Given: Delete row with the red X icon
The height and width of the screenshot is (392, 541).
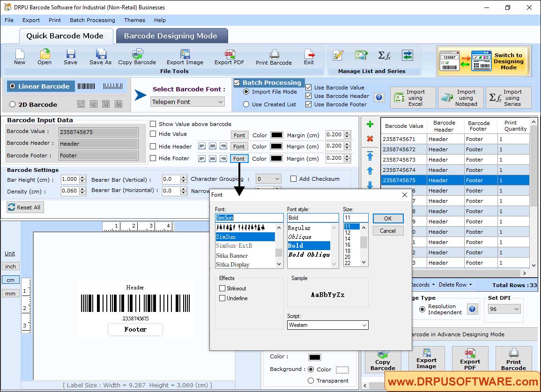Looking at the screenshot, I should [370, 139].
